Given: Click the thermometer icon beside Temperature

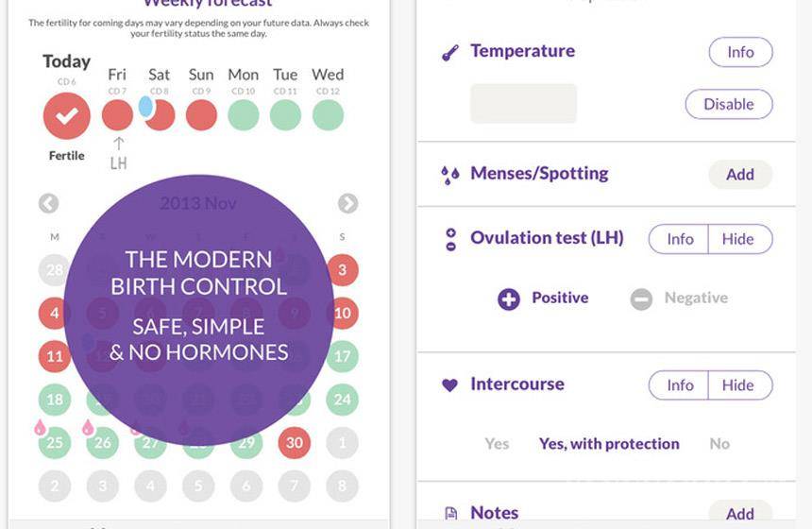Looking at the screenshot, I should pyautogui.click(x=450, y=54).
